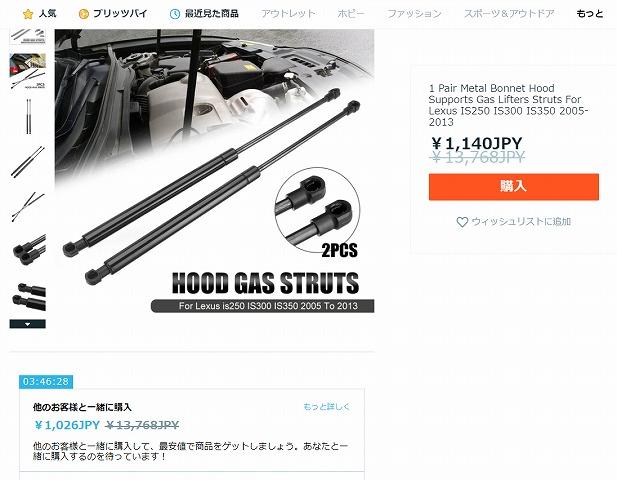Expand the もっと menu
The height and width of the screenshot is (480, 617).
coord(589,14)
